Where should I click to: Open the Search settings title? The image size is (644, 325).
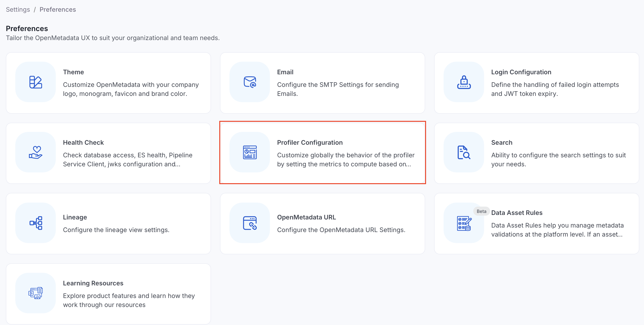pos(501,142)
